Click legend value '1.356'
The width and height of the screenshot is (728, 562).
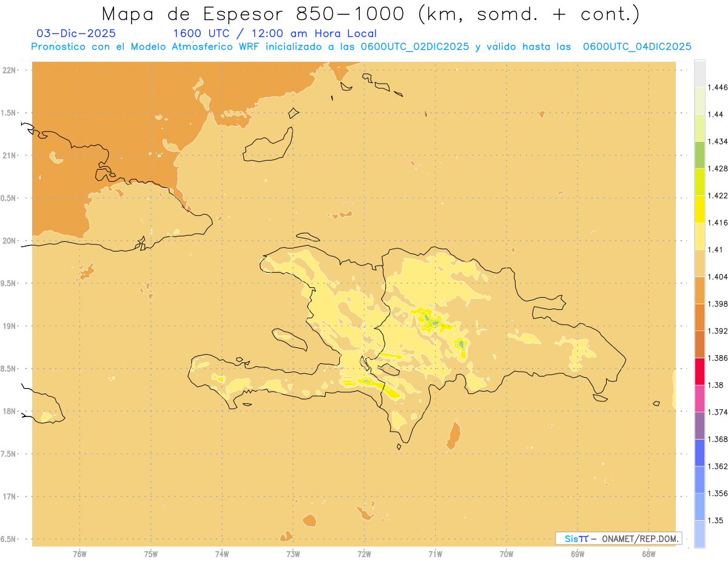(719, 493)
